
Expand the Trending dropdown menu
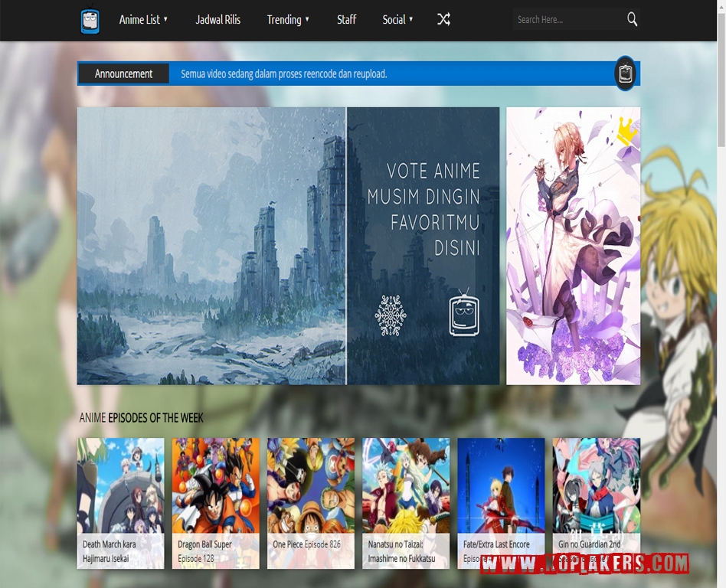tap(288, 20)
